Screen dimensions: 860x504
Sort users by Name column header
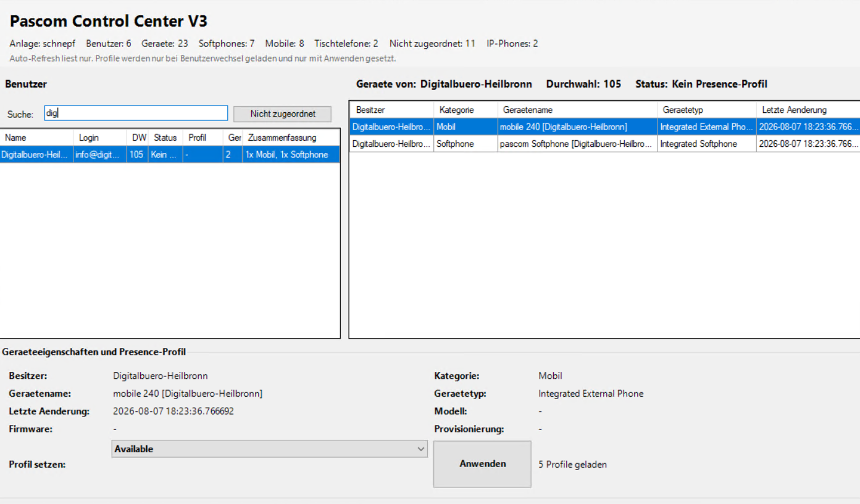click(x=37, y=138)
